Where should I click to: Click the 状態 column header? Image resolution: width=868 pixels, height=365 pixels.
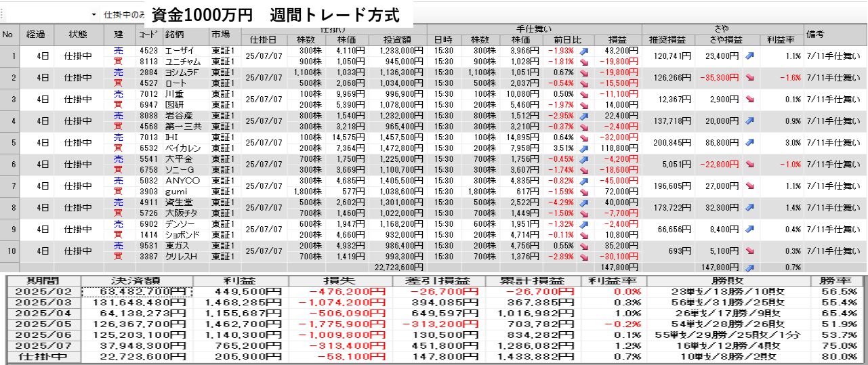click(x=78, y=35)
